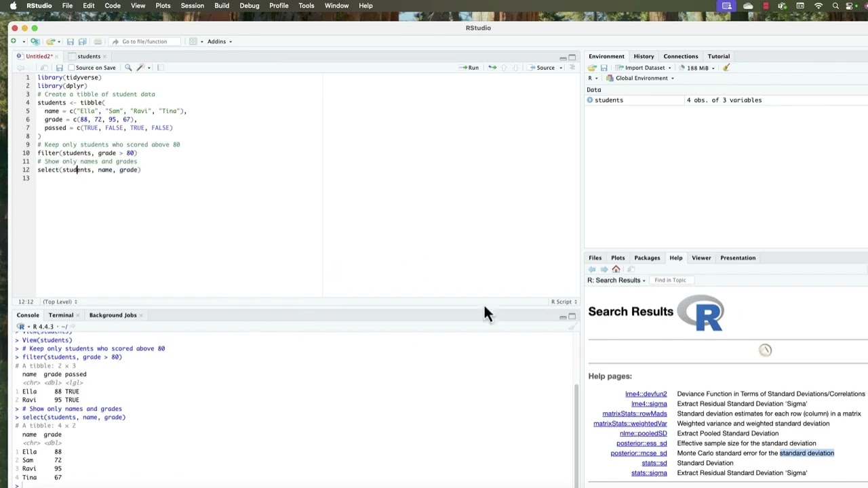Viewport: 868px width, 488px height.
Task: Click the Help home icon
Action: click(x=616, y=269)
